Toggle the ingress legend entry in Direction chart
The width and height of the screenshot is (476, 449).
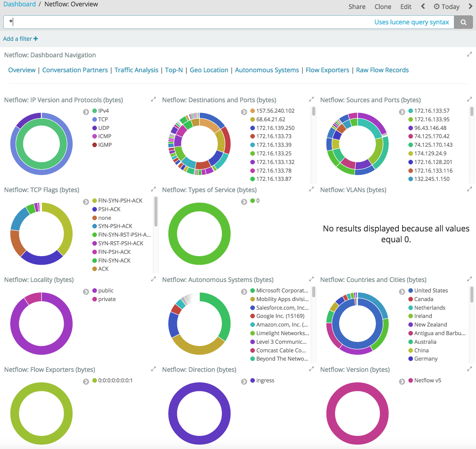click(x=265, y=380)
